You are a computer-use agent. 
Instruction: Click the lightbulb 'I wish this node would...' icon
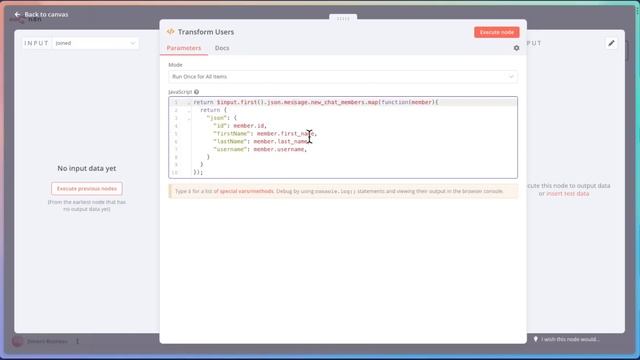[x=536, y=339]
